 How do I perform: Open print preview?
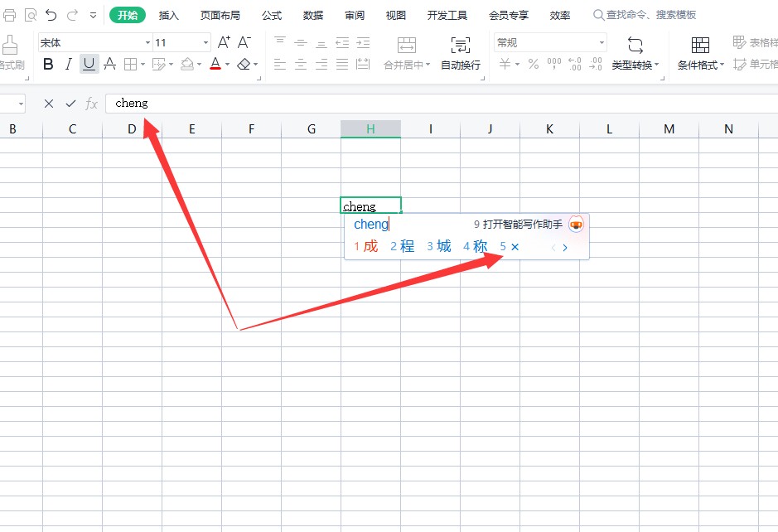[x=31, y=16]
